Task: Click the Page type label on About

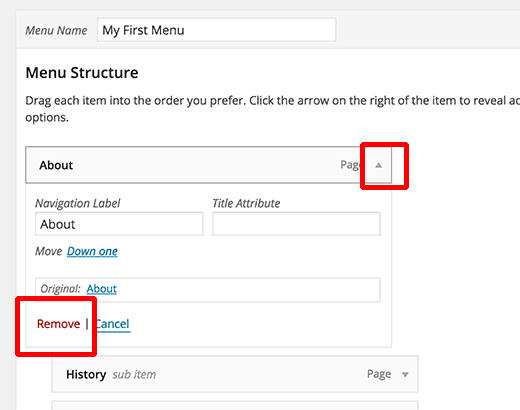Action: (x=350, y=165)
